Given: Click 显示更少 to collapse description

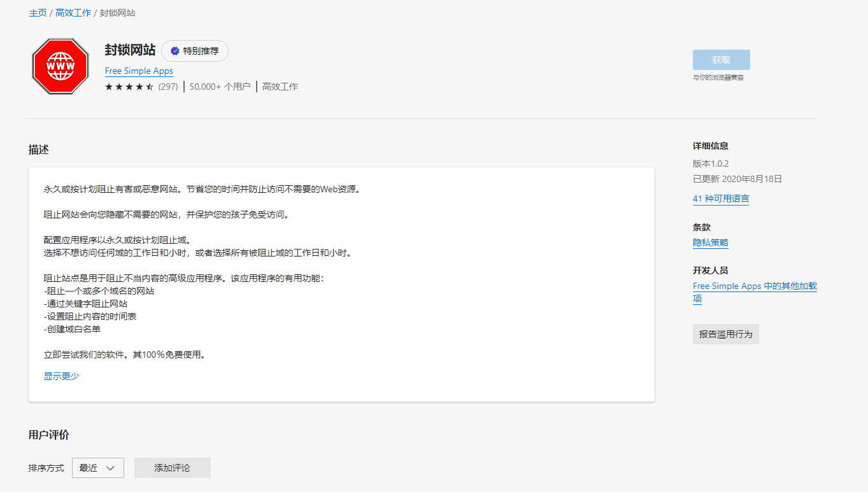Looking at the screenshot, I should 62,376.
